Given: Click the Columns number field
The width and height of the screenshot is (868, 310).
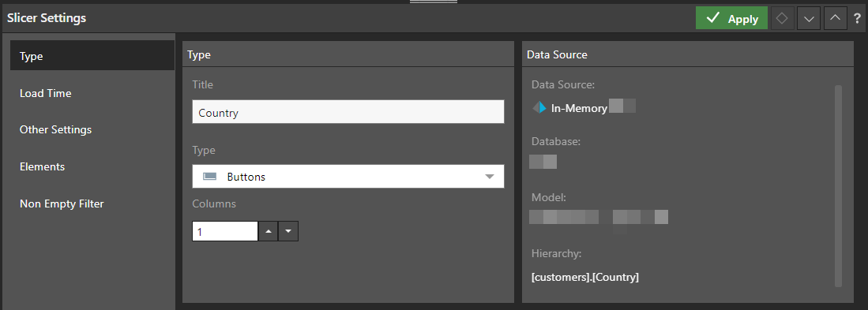Looking at the screenshot, I should point(225,232).
